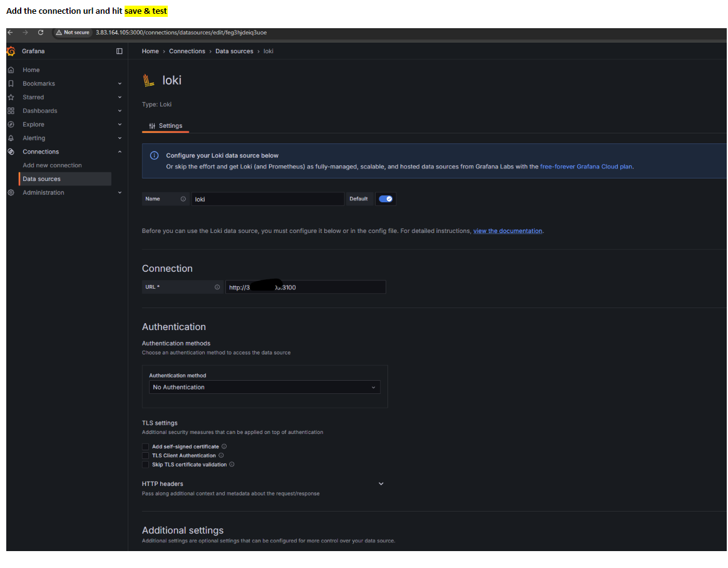The width and height of the screenshot is (728, 568).
Task: Click the loki breadcrumb text
Action: 269,51
